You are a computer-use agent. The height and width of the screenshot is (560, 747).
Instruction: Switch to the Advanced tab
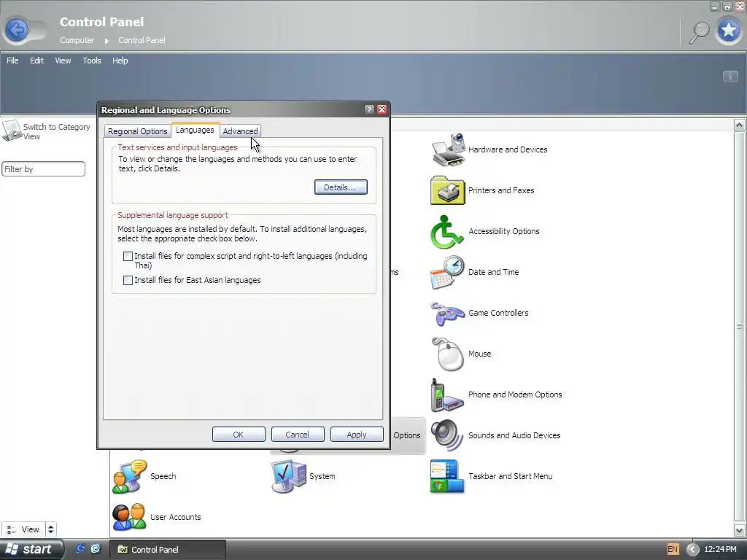pos(240,131)
